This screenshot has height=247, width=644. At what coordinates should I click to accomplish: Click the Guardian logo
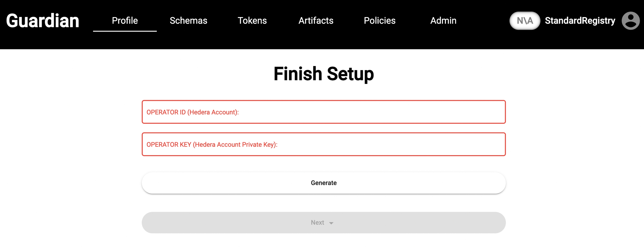(x=42, y=21)
